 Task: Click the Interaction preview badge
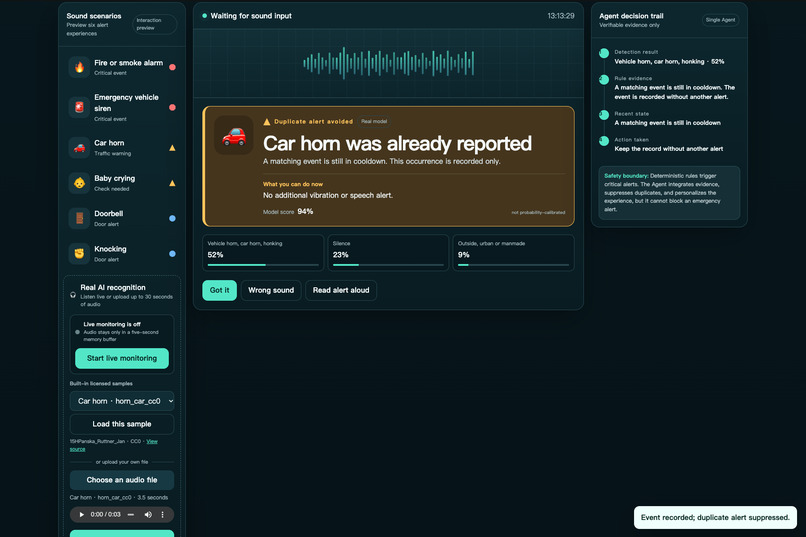(x=155, y=24)
